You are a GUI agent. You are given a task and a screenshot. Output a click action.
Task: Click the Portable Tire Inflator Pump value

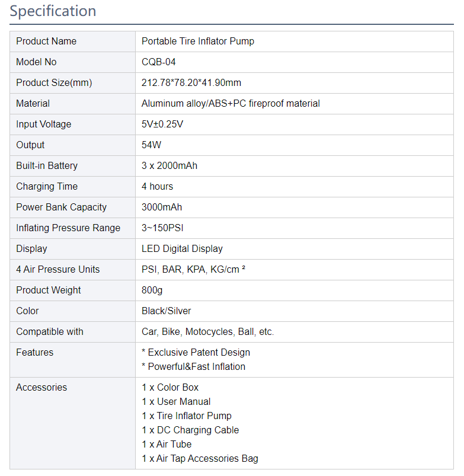pos(198,41)
